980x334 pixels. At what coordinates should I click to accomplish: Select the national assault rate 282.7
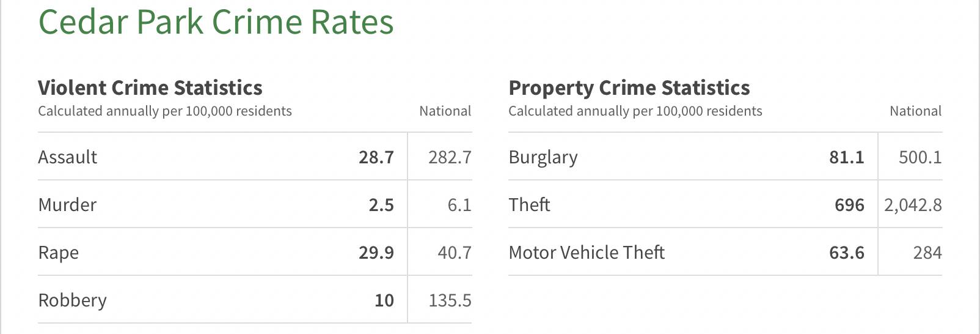(x=450, y=157)
